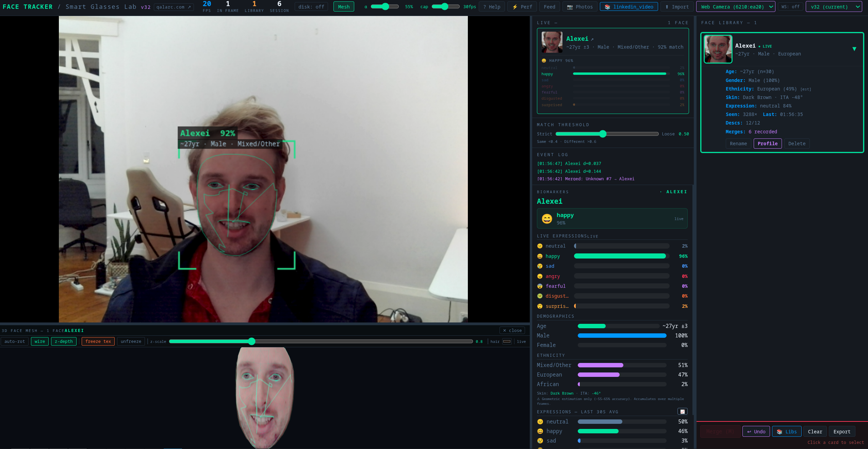The image size is (868, 449).
Task: Click the disgusted emoji in Live Expressions
Action: point(540,296)
